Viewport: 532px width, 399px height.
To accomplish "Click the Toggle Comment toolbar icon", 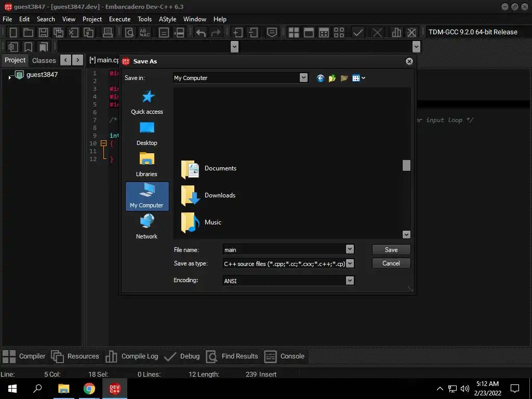I will [x=272, y=33].
